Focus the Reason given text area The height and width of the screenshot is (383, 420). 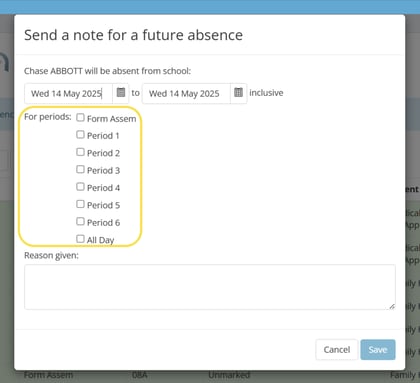(x=210, y=287)
